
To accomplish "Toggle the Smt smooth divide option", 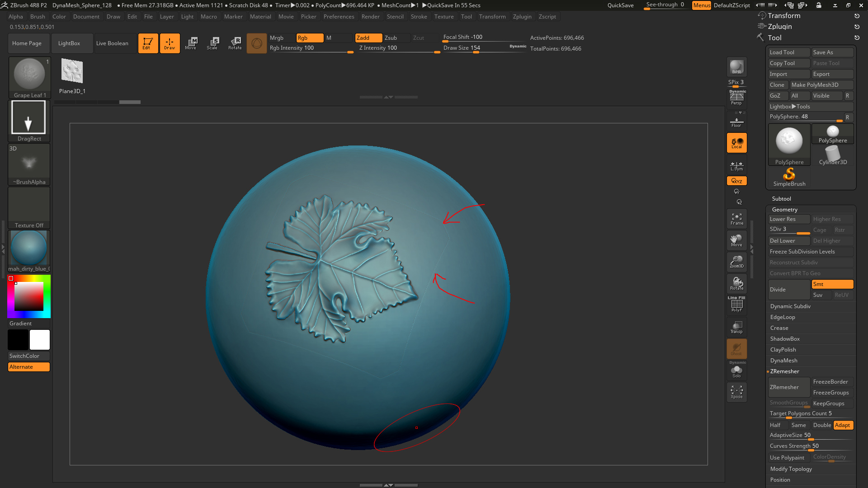I will (832, 284).
